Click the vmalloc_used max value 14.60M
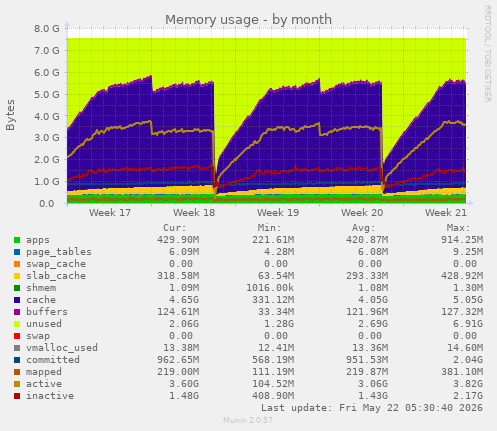497x431 pixels. pos(465,348)
